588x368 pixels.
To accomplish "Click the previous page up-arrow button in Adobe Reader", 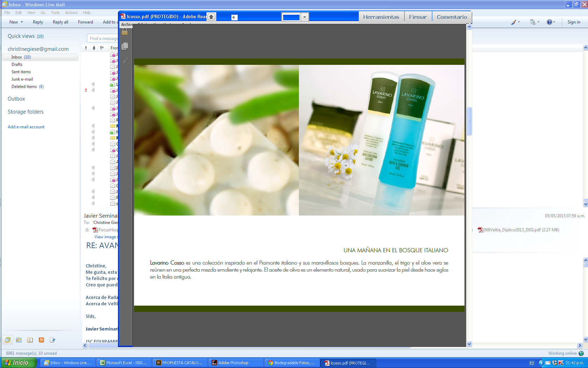I will coord(211,17).
